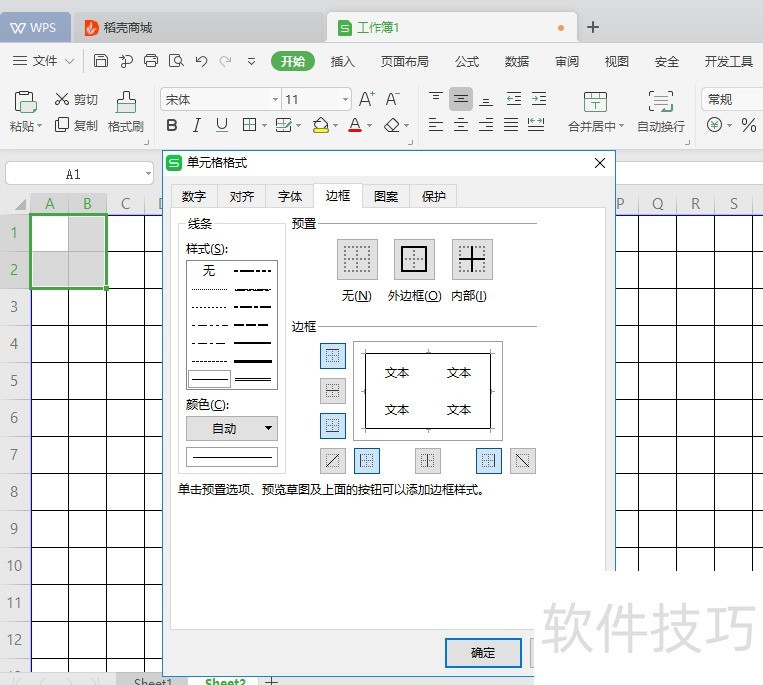The height and width of the screenshot is (685, 763).
Task: Toggle the diagonal-down border button
Action: [523, 461]
